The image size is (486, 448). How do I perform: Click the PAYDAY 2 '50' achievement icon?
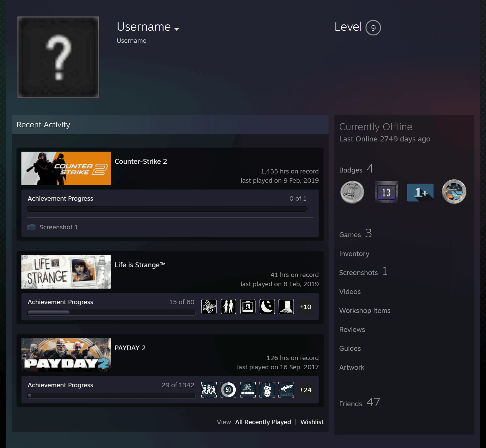pos(228,390)
